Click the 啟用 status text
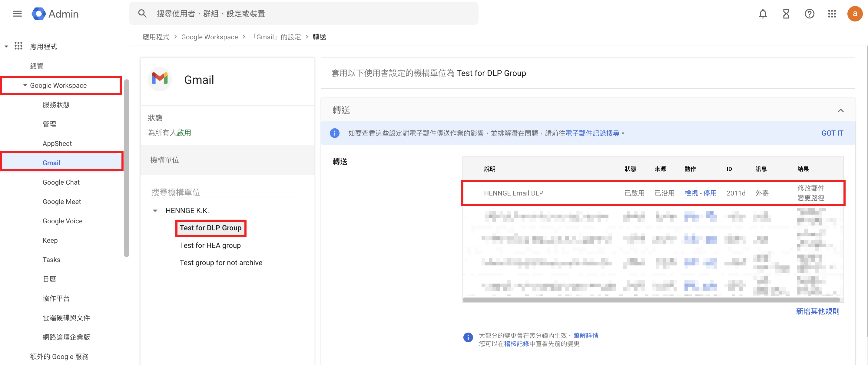The image size is (868, 365). tap(184, 133)
